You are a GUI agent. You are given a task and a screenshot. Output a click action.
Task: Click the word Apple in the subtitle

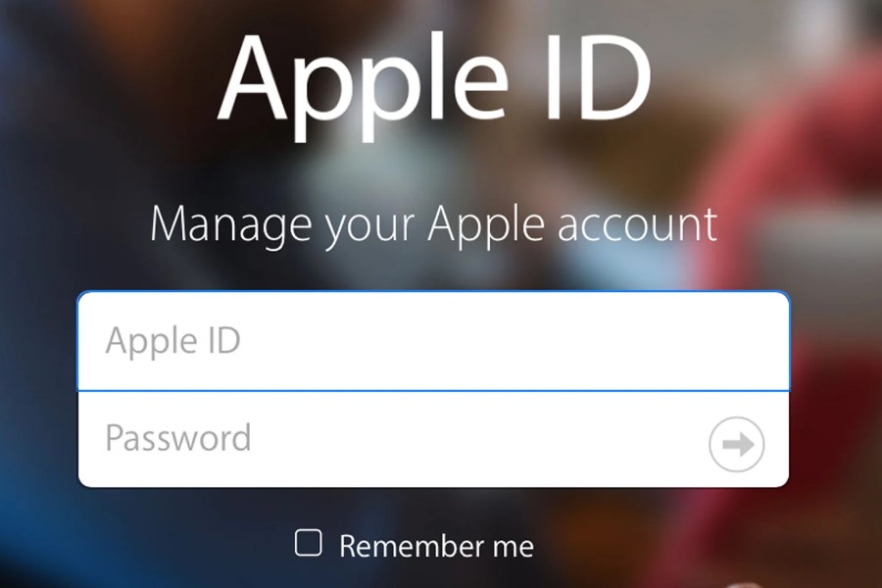pyautogui.click(x=486, y=225)
